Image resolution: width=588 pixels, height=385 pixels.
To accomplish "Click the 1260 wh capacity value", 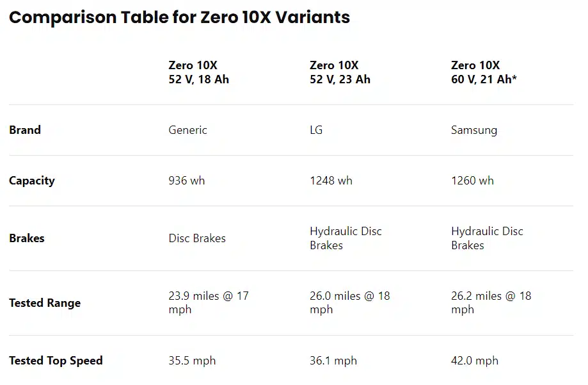I will coord(472,181).
